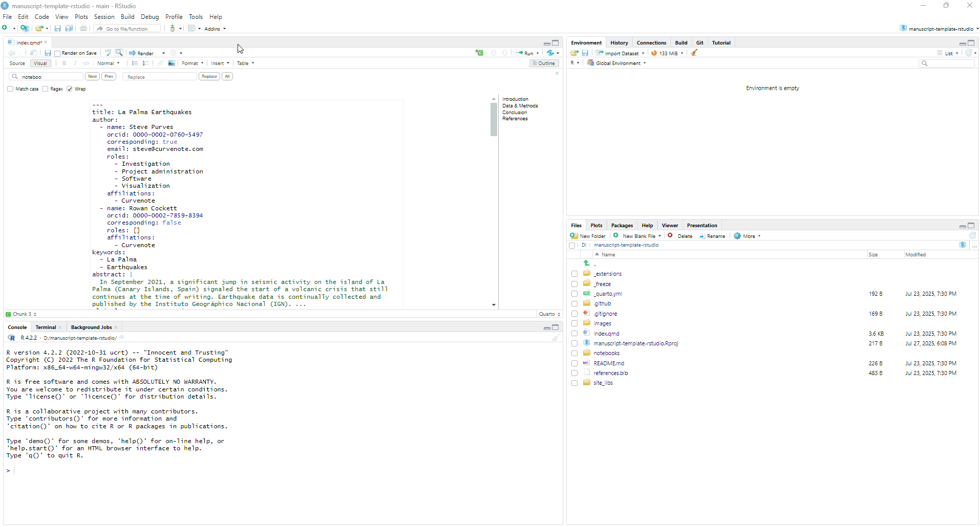
Task: Click the save all documents icon
Action: (69, 29)
